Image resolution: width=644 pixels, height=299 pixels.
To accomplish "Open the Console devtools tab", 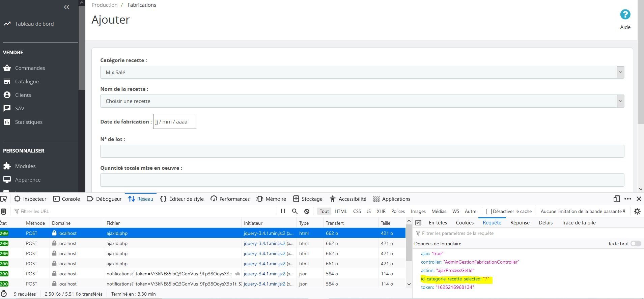I will click(67, 199).
